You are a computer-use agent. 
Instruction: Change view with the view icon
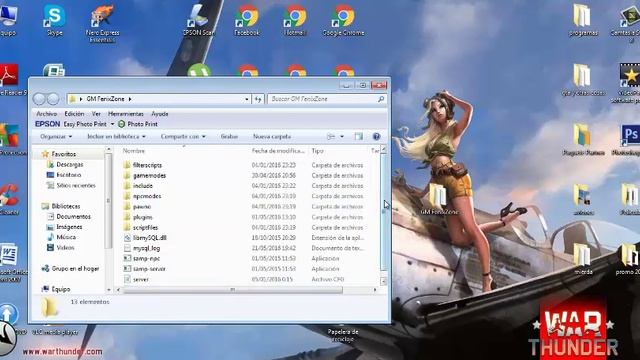pyautogui.click(x=331, y=136)
